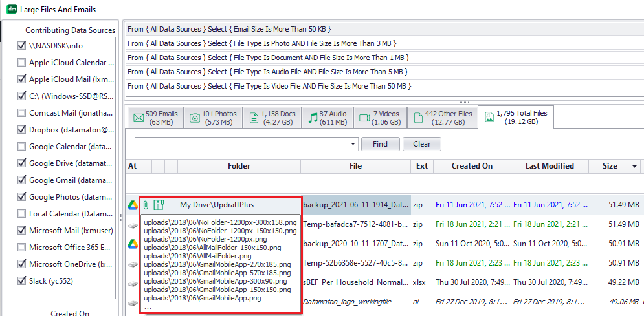Check the Microsoft Office 365 data source
Screen dimensions: 644x316
coord(21,247)
